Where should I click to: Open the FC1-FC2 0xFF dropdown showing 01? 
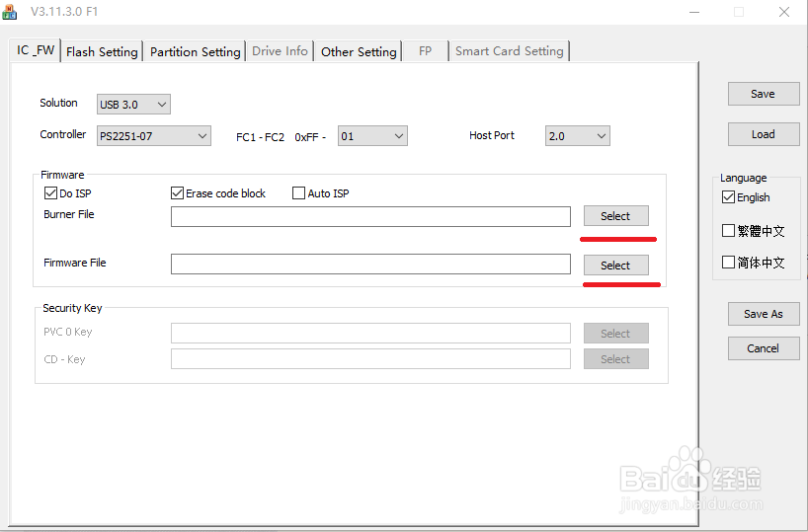coord(372,136)
